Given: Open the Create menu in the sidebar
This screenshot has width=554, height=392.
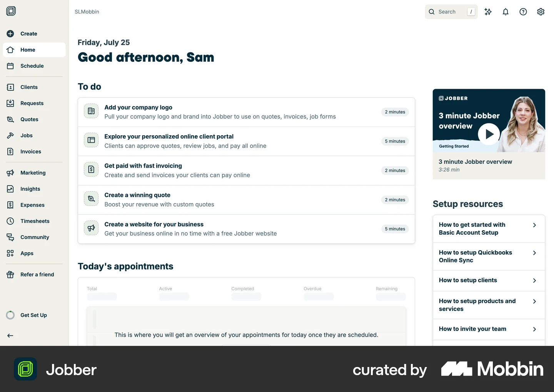Looking at the screenshot, I should tap(34, 34).
